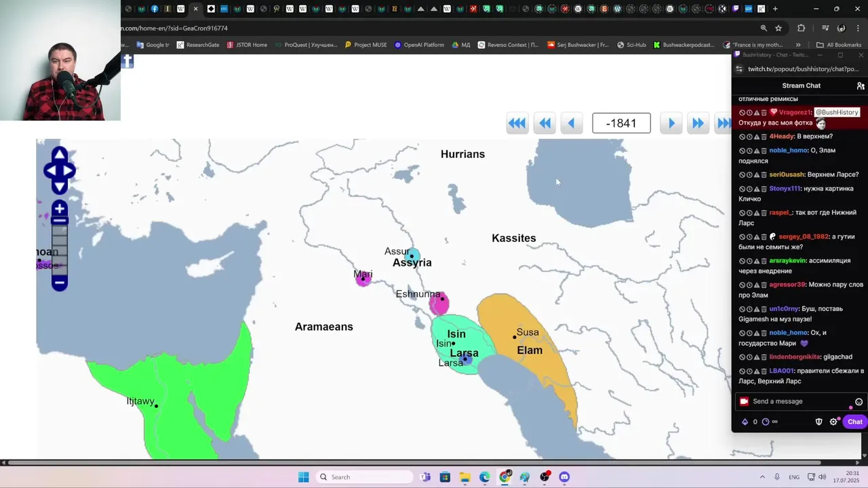This screenshot has height=488, width=868.
Task: Open Microsoft Edge from the taskbar
Action: 485,477
